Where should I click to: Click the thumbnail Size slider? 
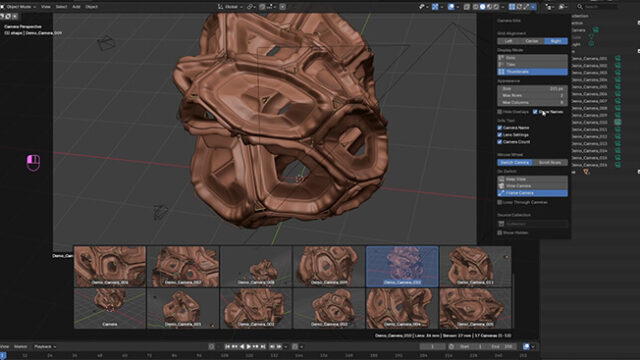click(532, 88)
